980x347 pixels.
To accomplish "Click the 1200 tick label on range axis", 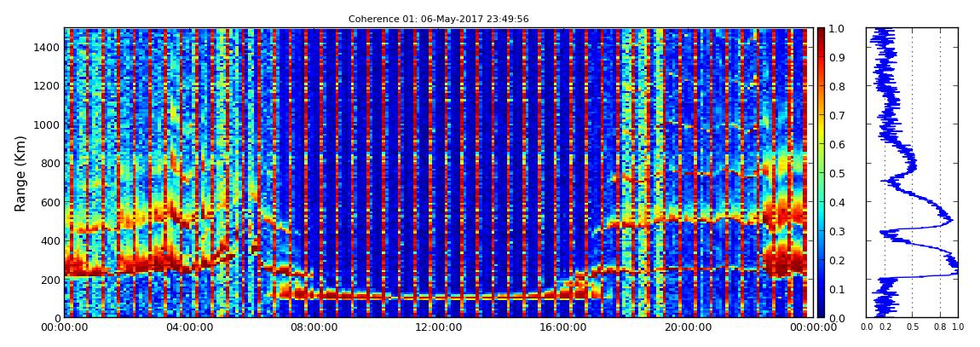I will (x=47, y=86).
